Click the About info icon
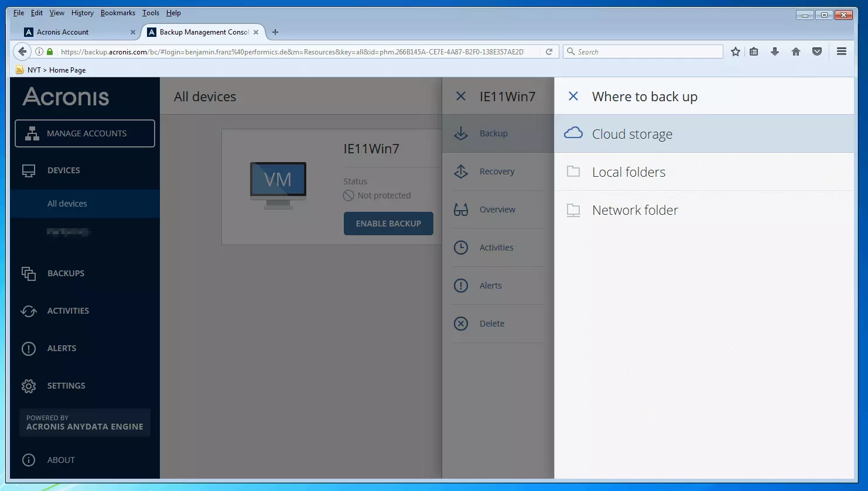This screenshot has height=491, width=868. [x=29, y=460]
